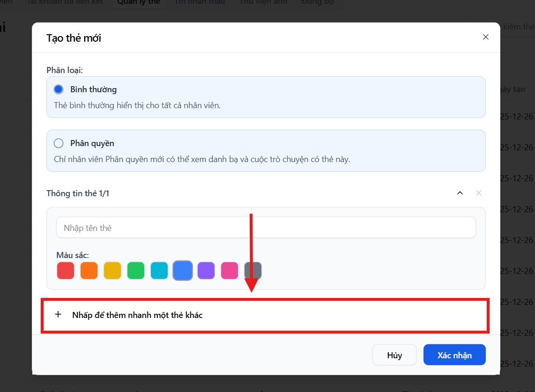Select the Phân quyền radio option
The image size is (535, 392).
pyautogui.click(x=59, y=143)
